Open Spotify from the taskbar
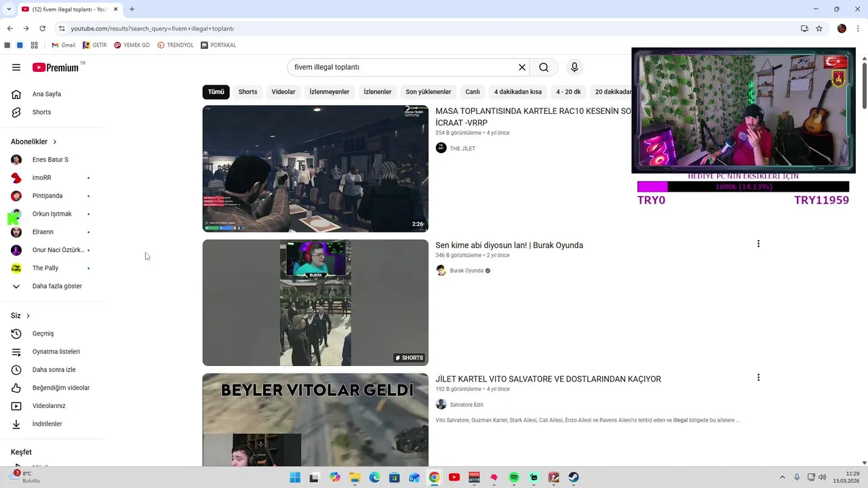The height and width of the screenshot is (488, 868). coord(514,477)
